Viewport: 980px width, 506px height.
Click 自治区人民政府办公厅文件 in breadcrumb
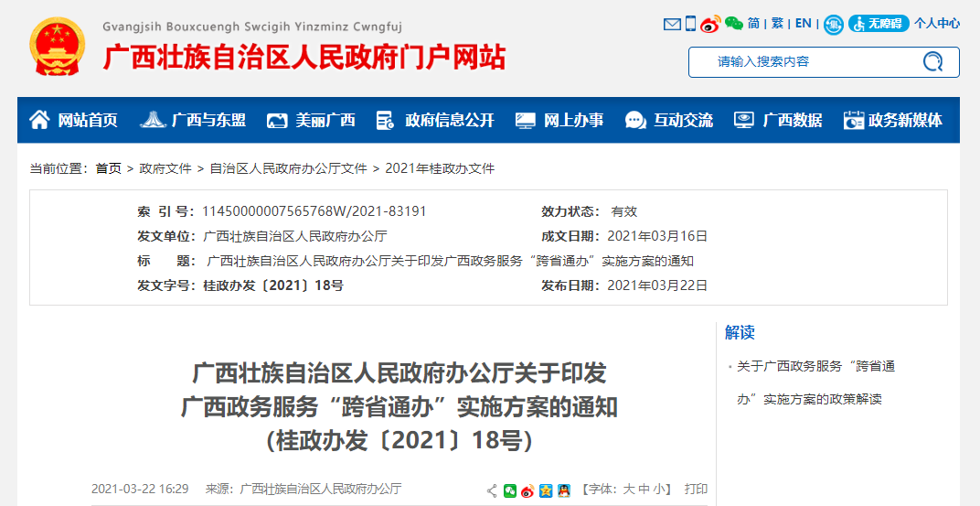(x=288, y=168)
